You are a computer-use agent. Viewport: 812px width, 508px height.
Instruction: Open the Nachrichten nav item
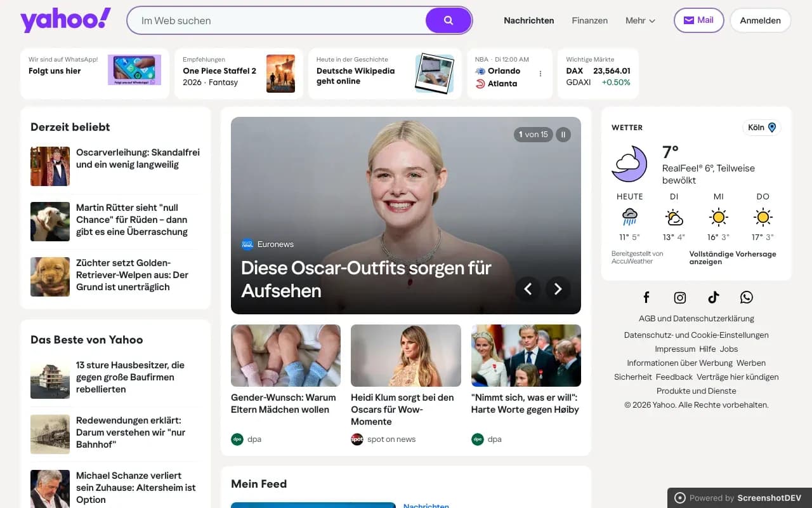click(529, 20)
